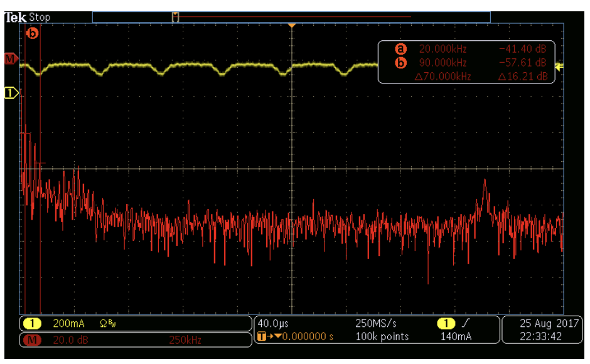Click the Δ70.000kHz delta frequency readout
This screenshot has width=590, height=364.
coord(442,77)
